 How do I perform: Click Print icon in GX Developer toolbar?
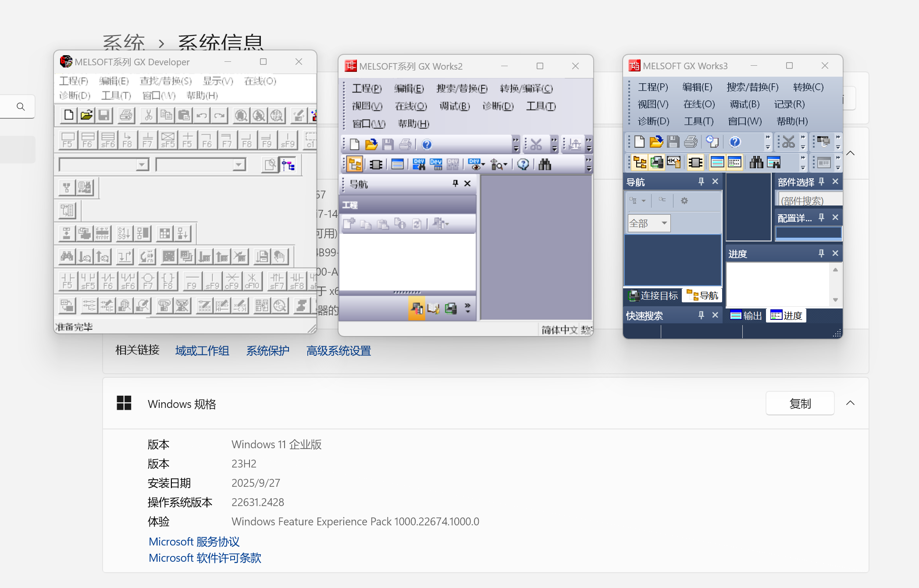click(x=126, y=115)
